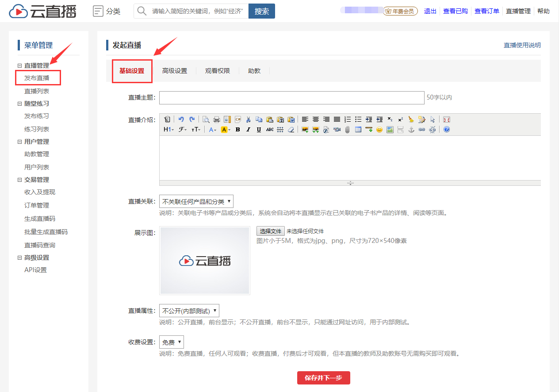This screenshot has width=559, height=392.
Task: Switch to the 高级设置 tab
Action: [175, 71]
